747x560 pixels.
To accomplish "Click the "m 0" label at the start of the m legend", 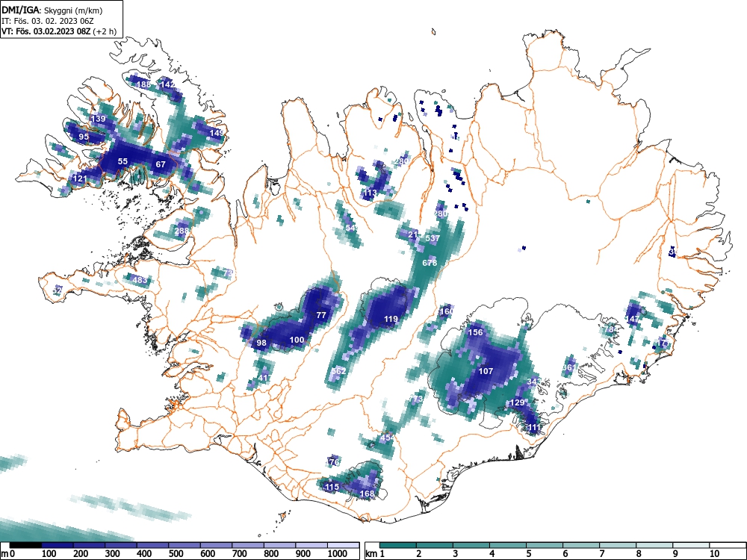I will (x=8, y=554).
